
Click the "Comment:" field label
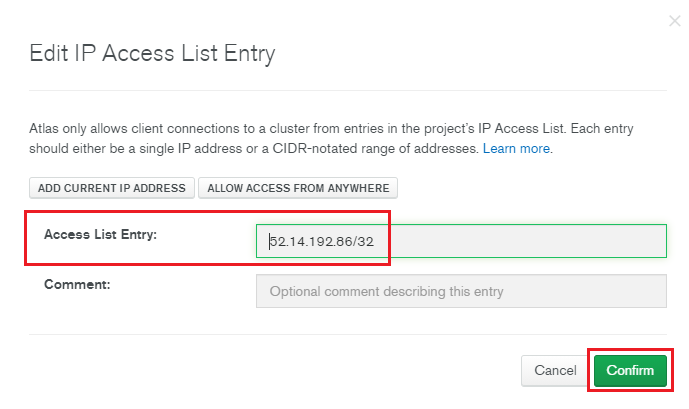(76, 284)
